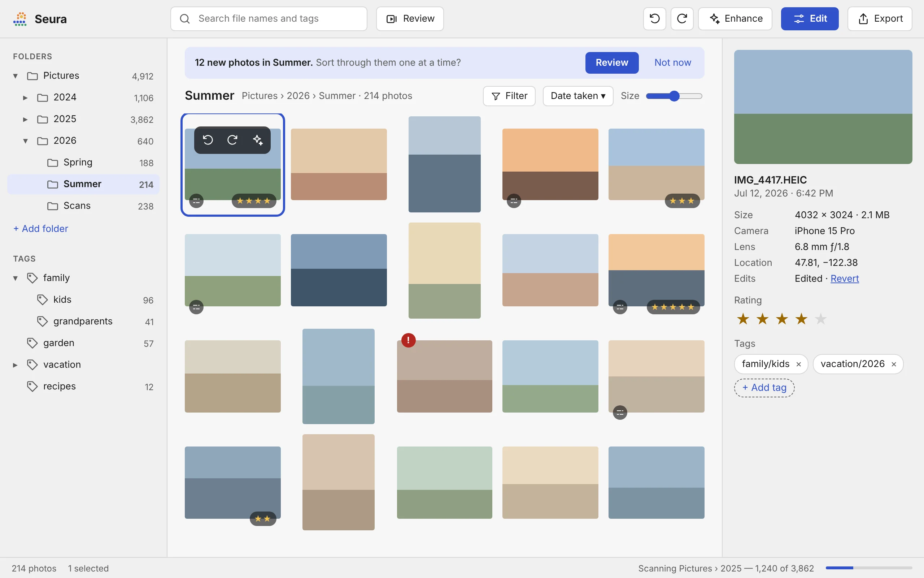Expand the 2024 folder

click(25, 98)
